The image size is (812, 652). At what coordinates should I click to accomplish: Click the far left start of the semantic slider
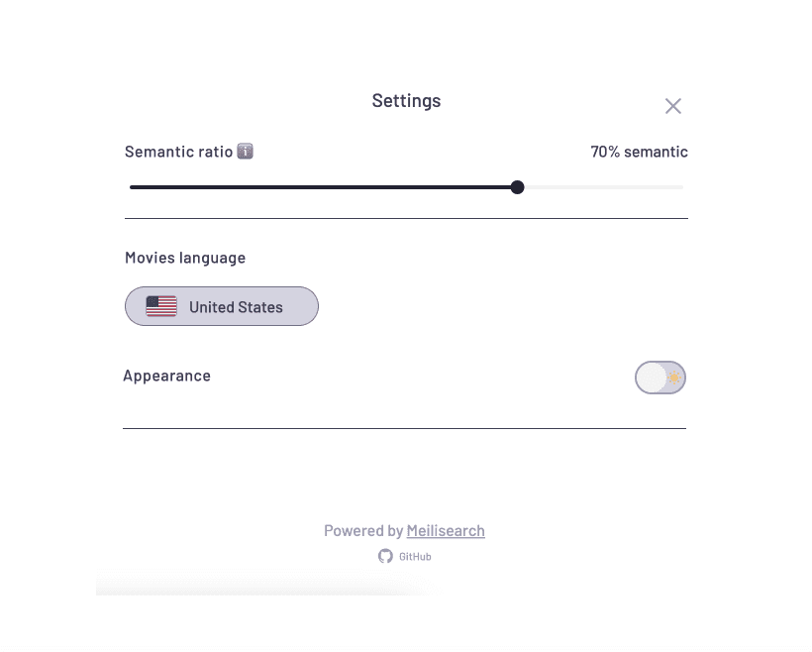133,187
